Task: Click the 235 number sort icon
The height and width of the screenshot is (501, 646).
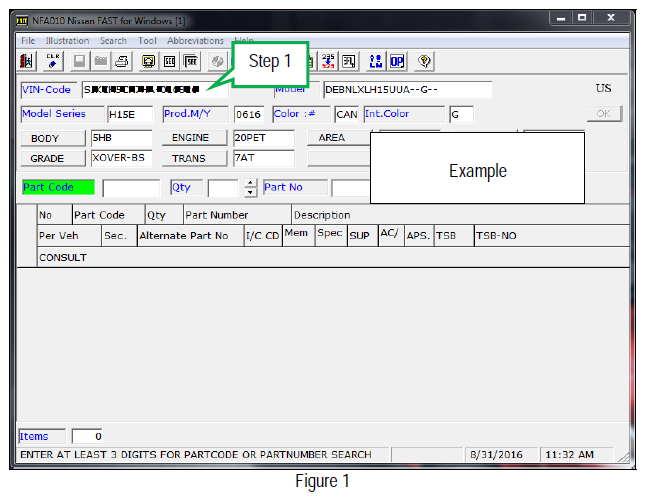Action: [x=328, y=61]
